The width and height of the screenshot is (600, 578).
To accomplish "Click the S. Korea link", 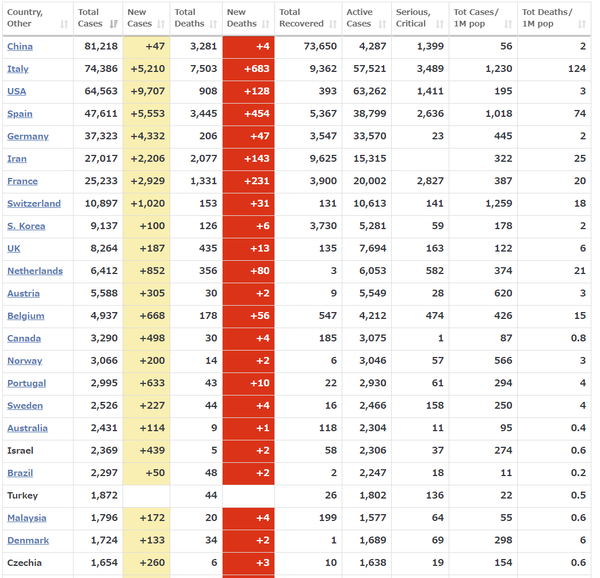I will (x=26, y=226).
